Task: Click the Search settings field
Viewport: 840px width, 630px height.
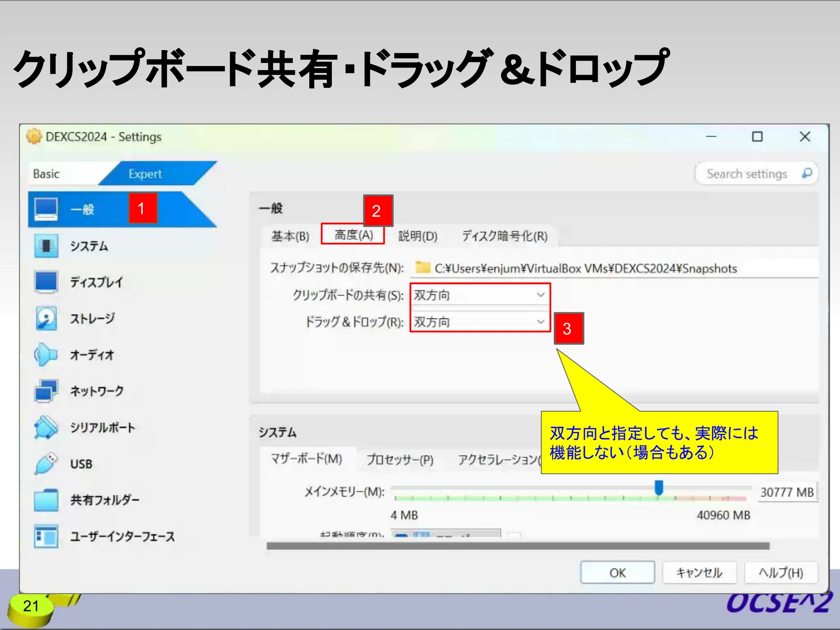Action: tap(756, 173)
